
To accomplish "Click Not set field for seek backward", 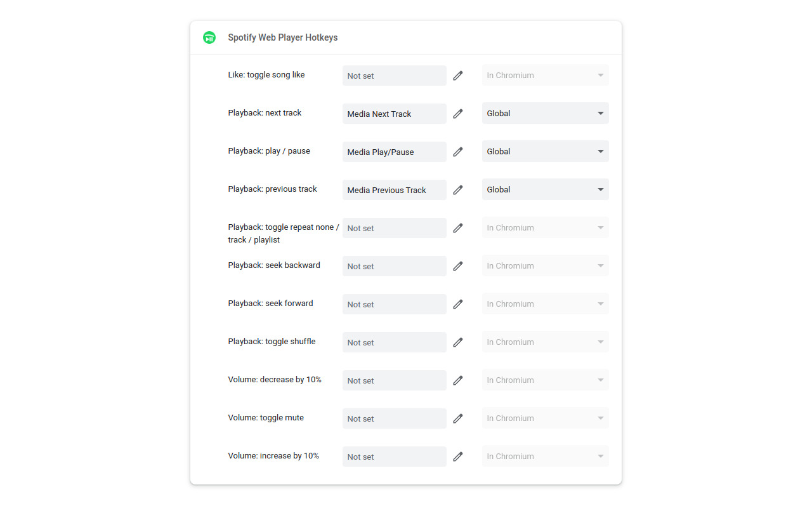I will click(x=395, y=266).
